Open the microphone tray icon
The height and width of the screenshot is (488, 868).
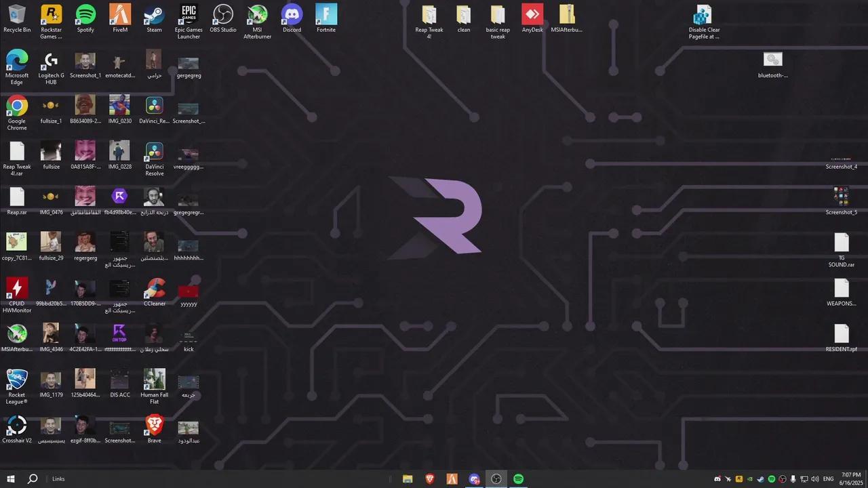pyautogui.click(x=793, y=479)
